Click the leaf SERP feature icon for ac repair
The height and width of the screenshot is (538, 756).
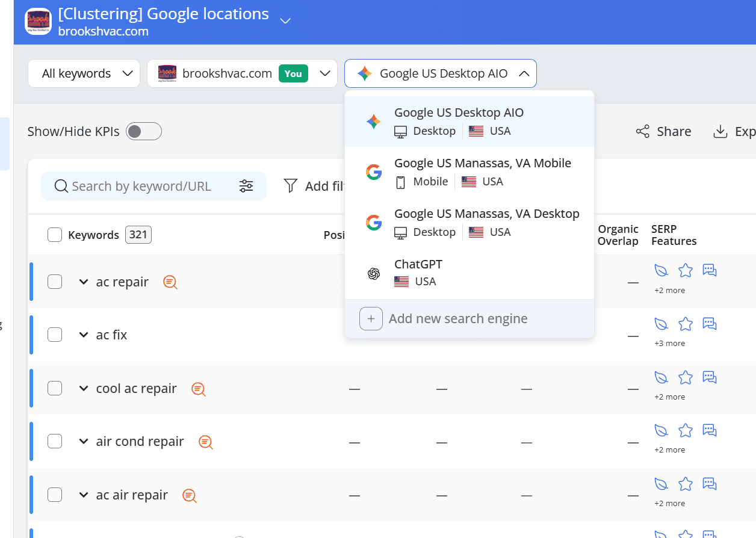click(x=661, y=271)
